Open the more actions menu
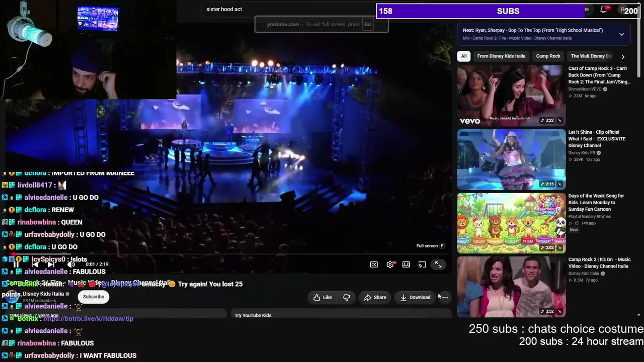The height and width of the screenshot is (362, 644). pyautogui.click(x=444, y=297)
